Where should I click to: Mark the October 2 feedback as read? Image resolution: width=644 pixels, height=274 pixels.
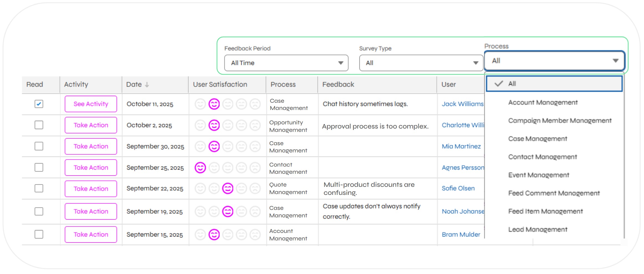[x=39, y=125]
